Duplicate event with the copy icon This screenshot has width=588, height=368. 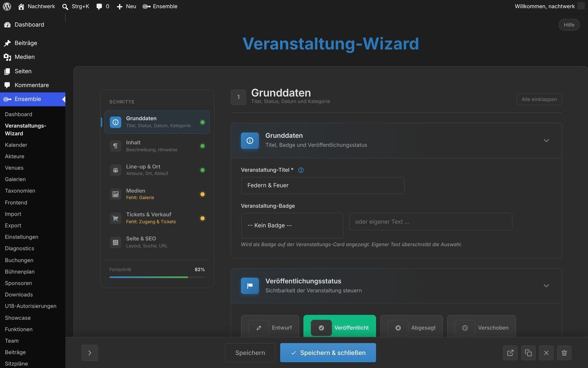[x=528, y=353]
